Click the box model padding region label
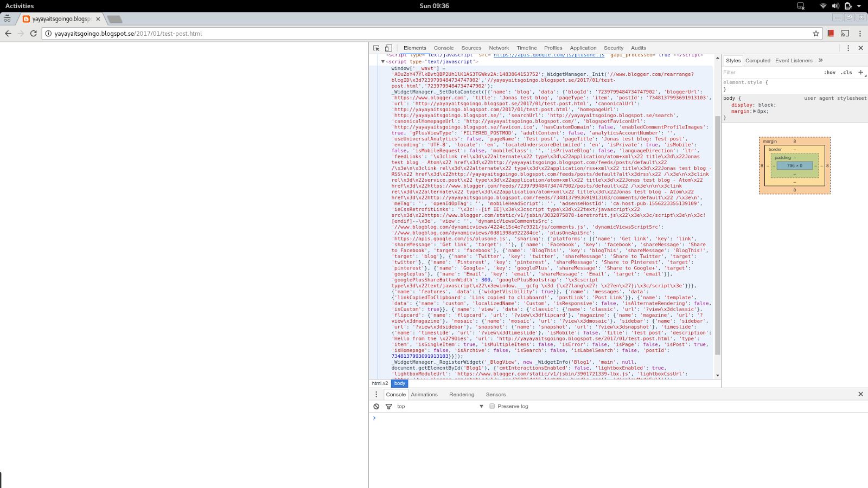 tap(782, 158)
